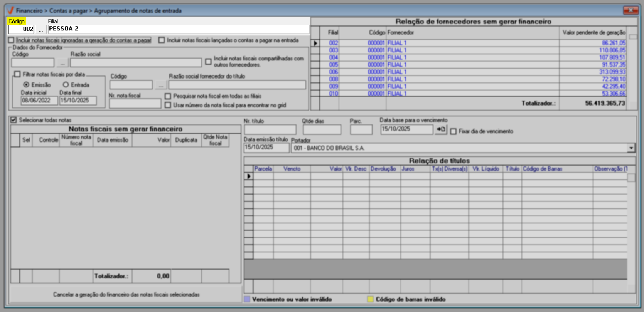Viewport: 644px width, 312px height.
Task: Select row indicator arrow in titles grid
Action: click(249, 176)
